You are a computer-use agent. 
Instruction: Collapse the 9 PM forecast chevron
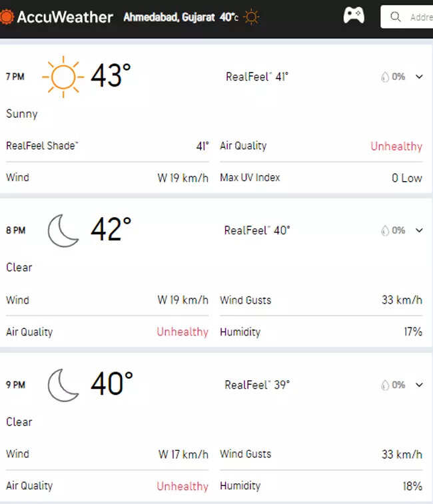coord(419,385)
